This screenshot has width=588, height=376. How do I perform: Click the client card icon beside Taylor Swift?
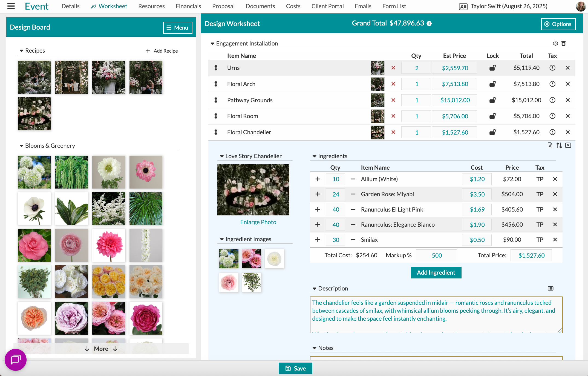click(x=463, y=7)
